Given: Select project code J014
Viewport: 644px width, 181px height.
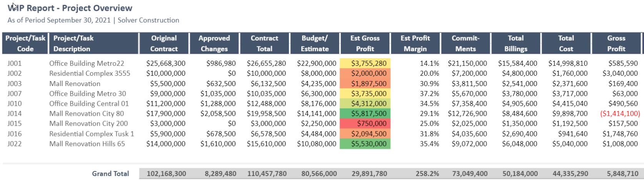Looking at the screenshot, I should pyautogui.click(x=15, y=113).
